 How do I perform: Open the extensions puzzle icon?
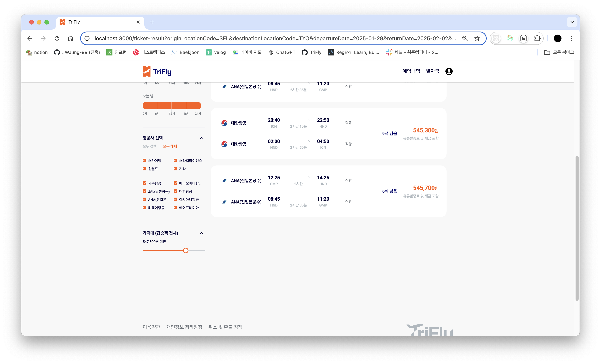point(537,38)
